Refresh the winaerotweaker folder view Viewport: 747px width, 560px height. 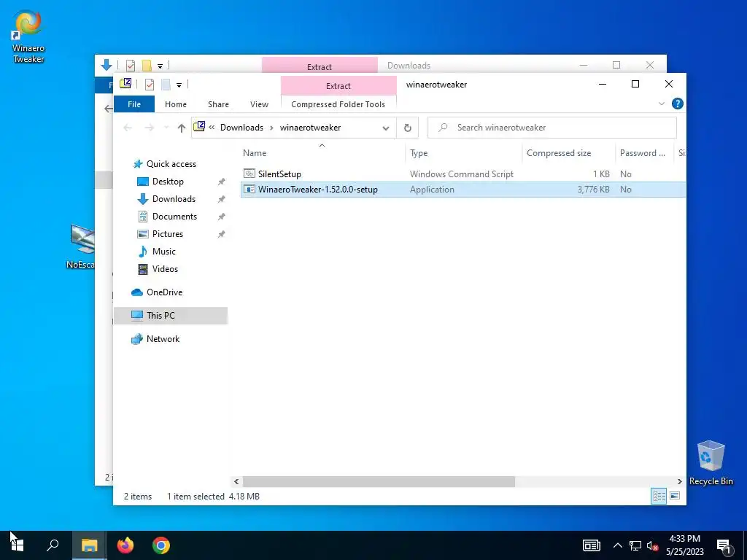407,128
